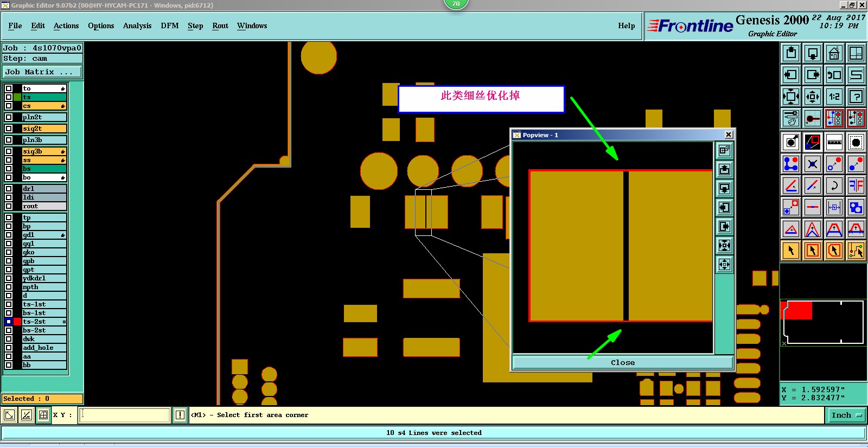Open the Help menu
Image resolution: width=868 pixels, height=448 pixels.
point(627,25)
